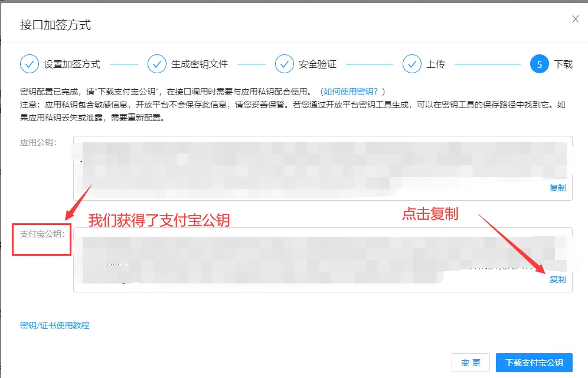Click the blue 下载支付宝公钥 button
Image resolution: width=588 pixels, height=378 pixels.
534,363
